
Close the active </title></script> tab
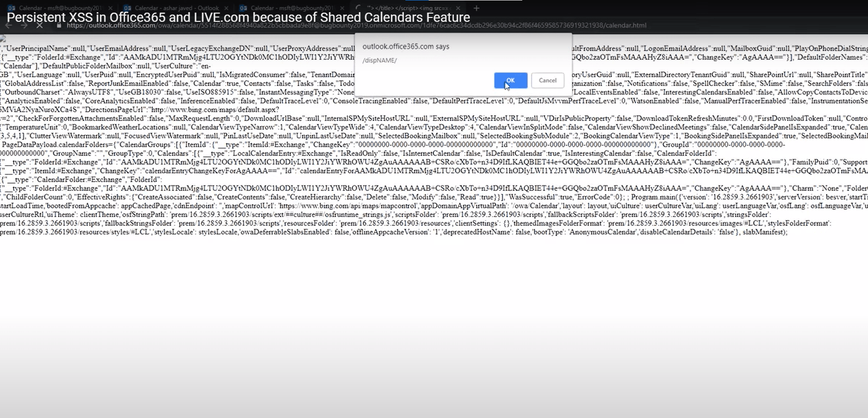pyautogui.click(x=458, y=8)
